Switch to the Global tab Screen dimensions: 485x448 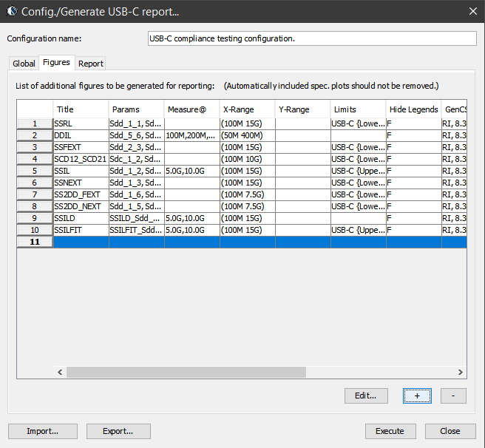[x=24, y=64]
